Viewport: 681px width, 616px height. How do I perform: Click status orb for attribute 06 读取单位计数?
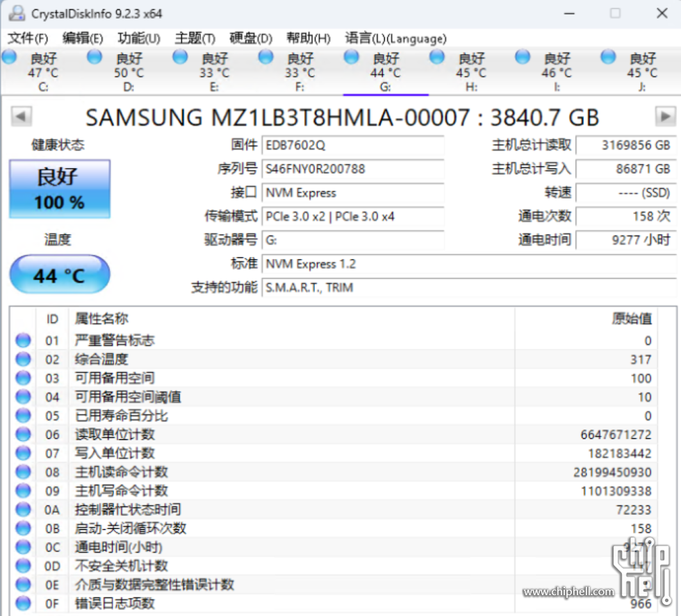tap(23, 435)
